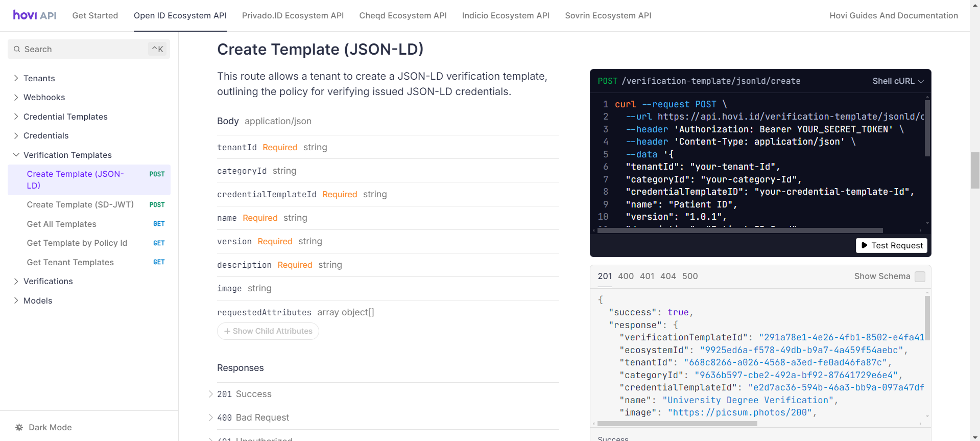Click the Test Request play icon

864,245
